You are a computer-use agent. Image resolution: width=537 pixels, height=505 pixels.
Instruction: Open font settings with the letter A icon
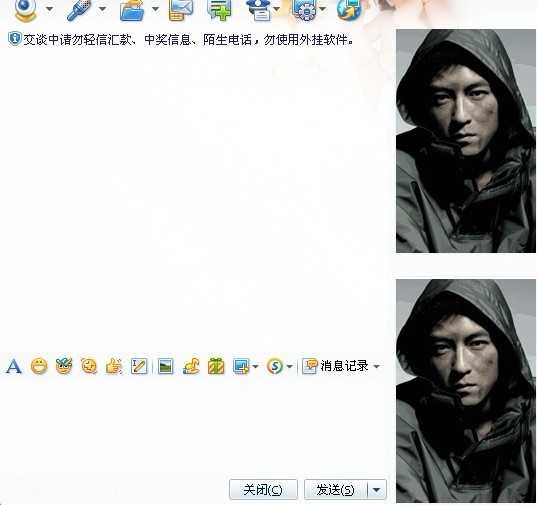tap(14, 366)
